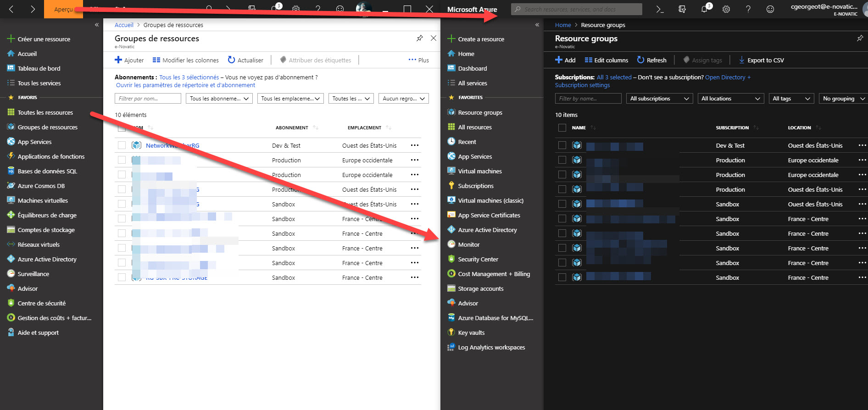
Task: Click feedback smiley in dark portal header
Action: (770, 9)
